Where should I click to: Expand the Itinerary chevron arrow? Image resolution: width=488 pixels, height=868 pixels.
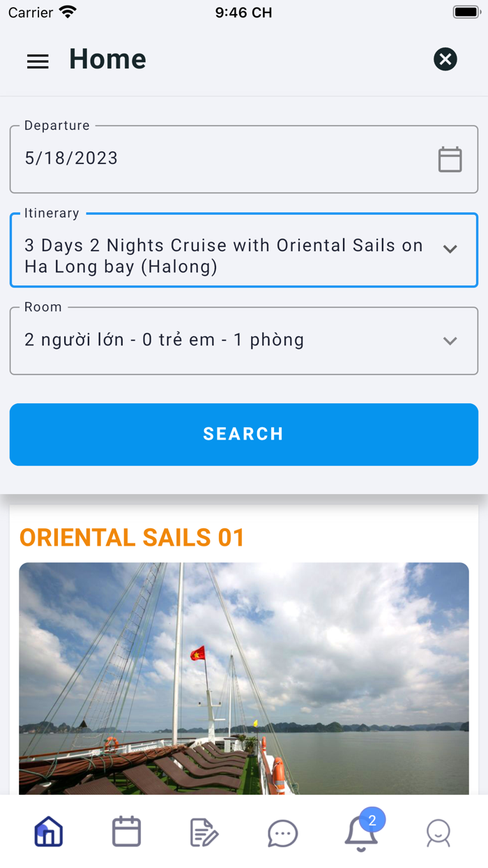451,249
